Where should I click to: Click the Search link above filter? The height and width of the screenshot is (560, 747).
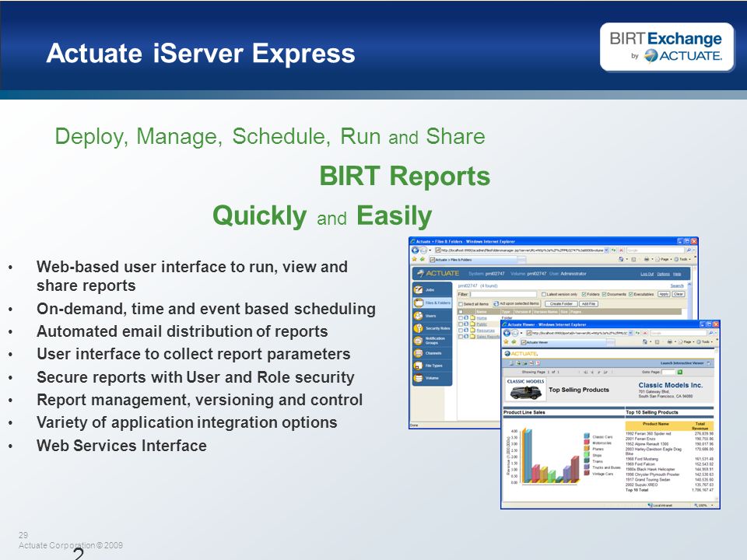677,285
